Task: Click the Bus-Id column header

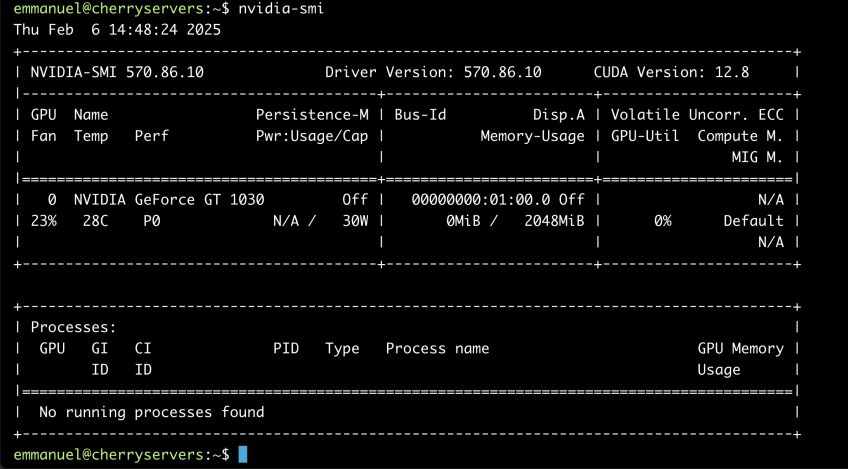Action: click(420, 115)
